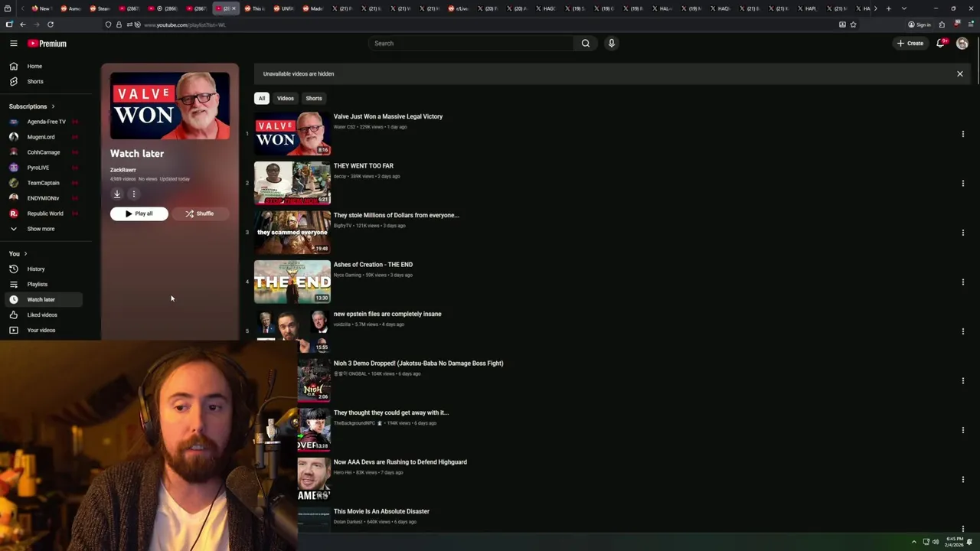Open options for Now AAA Devs video
This screenshot has width=980, height=551.
coord(963,480)
